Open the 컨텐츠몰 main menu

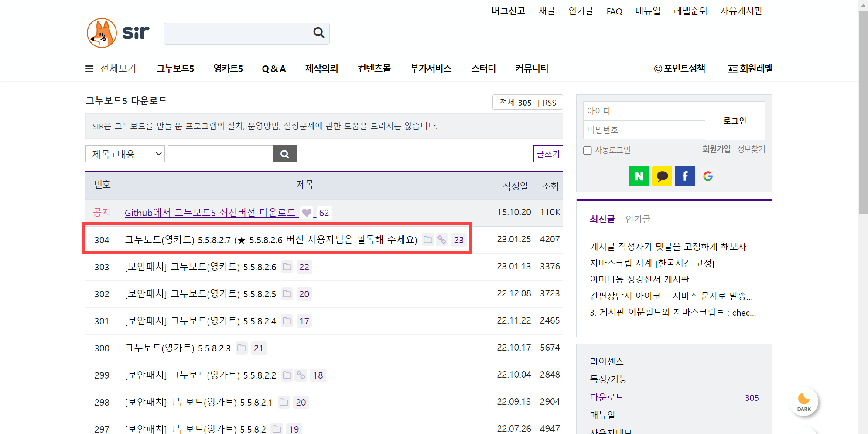[374, 69]
